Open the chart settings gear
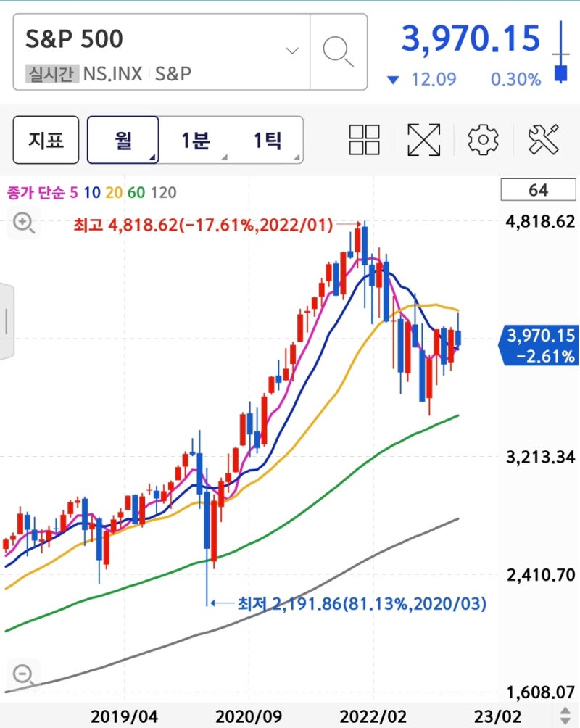Screen dimensions: 580x728 click(482, 140)
